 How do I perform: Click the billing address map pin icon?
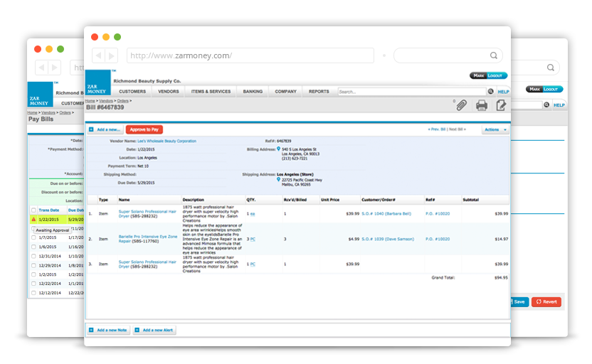click(x=279, y=149)
